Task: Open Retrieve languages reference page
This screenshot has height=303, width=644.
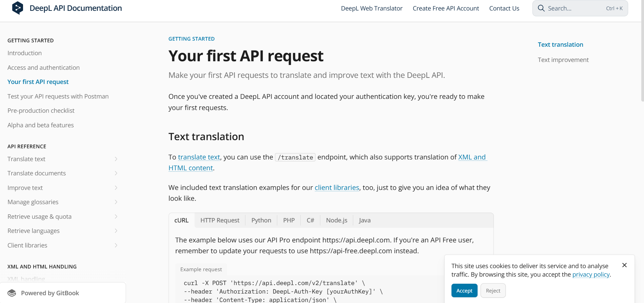Action: tap(34, 231)
